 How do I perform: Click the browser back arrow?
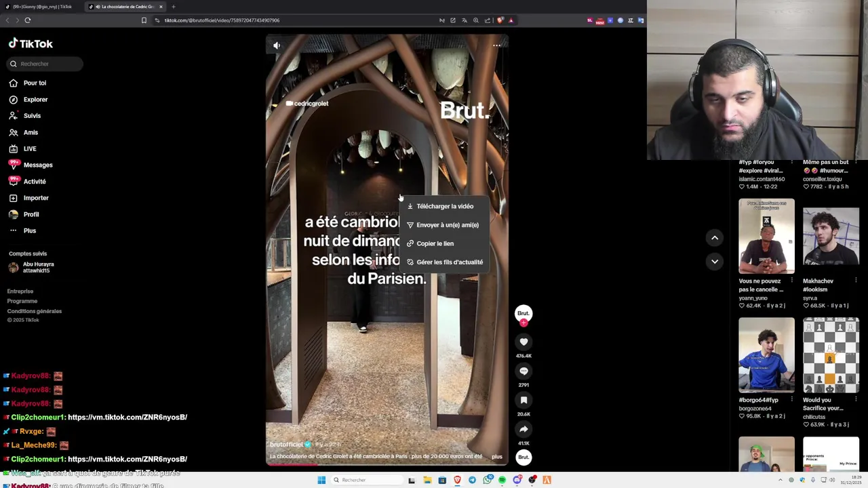click(x=7, y=20)
